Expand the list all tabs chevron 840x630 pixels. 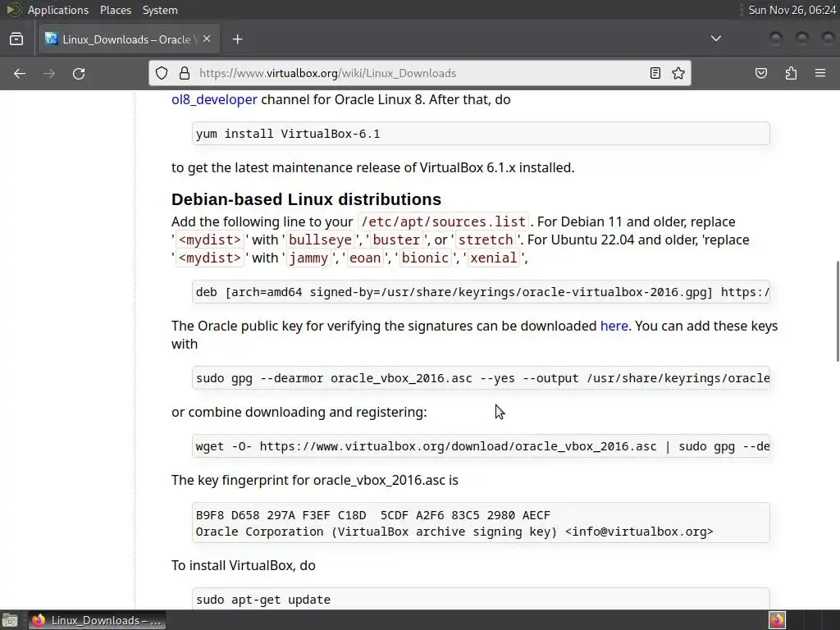pos(715,39)
